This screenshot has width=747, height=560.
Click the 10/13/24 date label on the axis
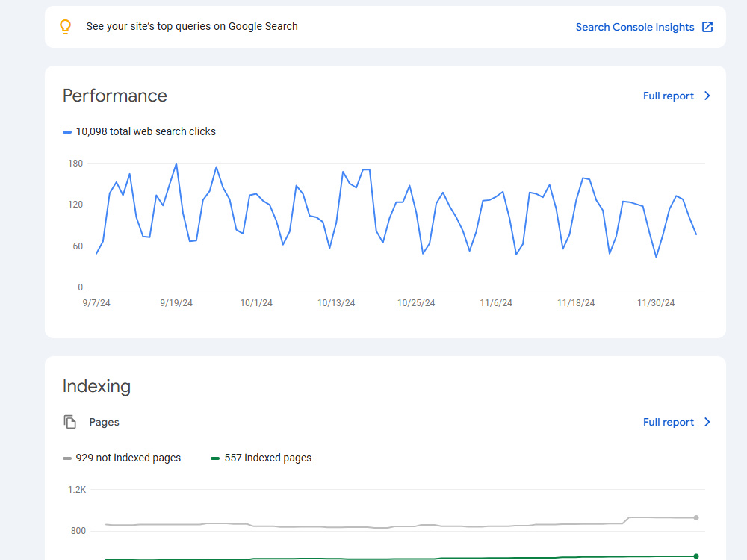pos(336,303)
